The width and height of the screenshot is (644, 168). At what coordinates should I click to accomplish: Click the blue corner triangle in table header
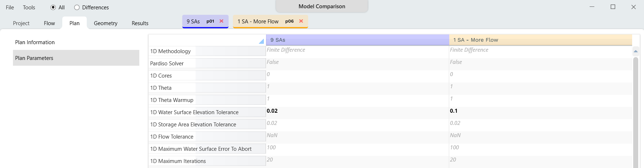[261, 41]
